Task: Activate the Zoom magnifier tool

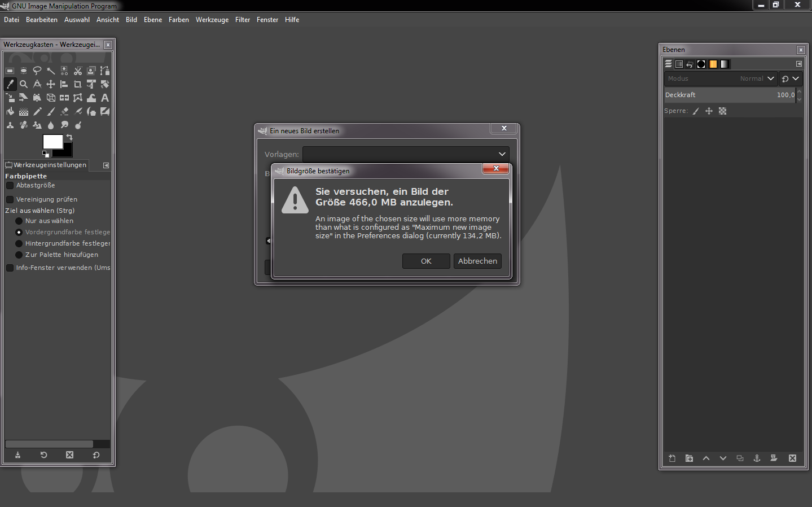Action: [x=24, y=84]
